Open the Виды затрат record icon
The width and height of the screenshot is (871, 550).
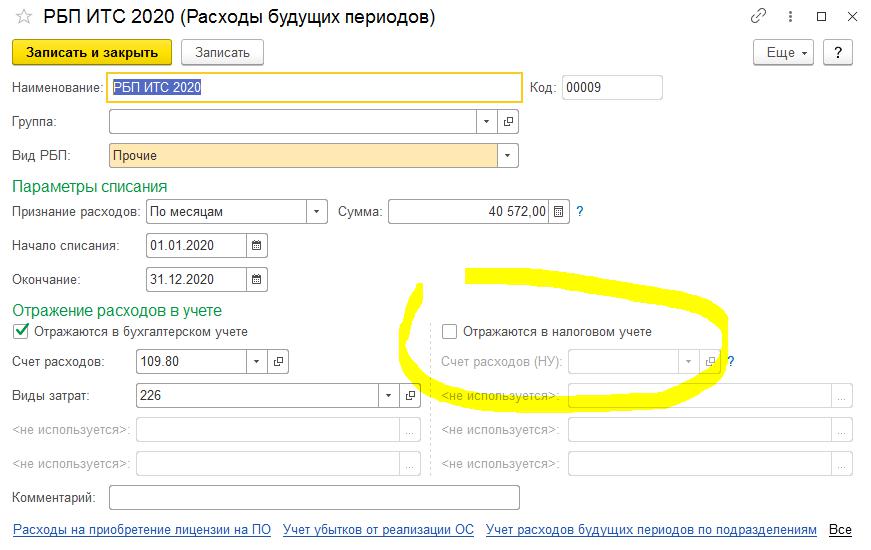(410, 395)
